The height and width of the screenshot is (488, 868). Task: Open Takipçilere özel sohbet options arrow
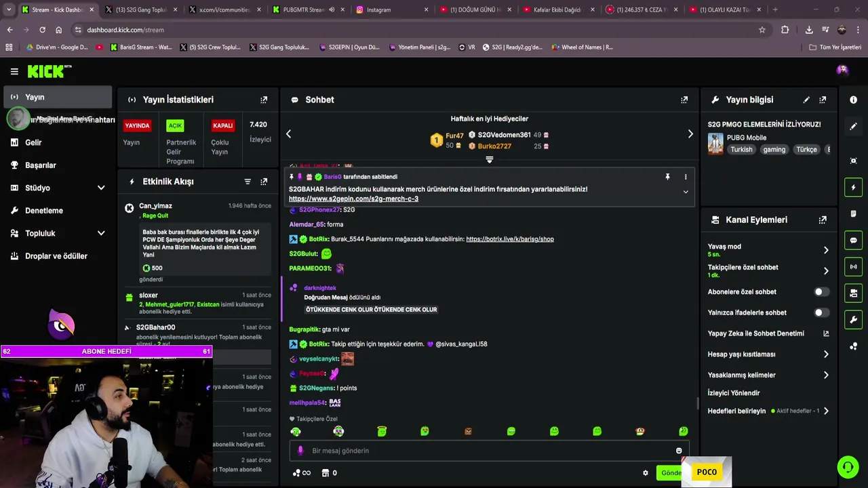[x=826, y=270]
